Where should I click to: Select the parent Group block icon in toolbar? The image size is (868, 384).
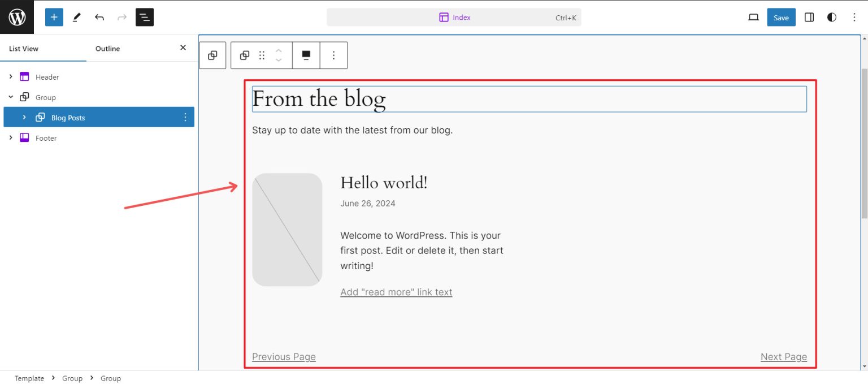[212, 55]
